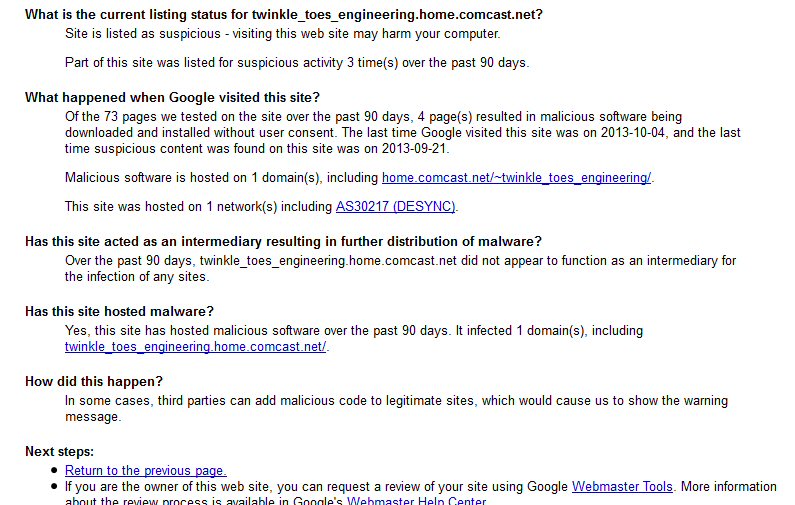The width and height of the screenshot is (795, 505).
Task: Click the paragraph starting 'Of the 73 pages'
Action: click(x=403, y=133)
